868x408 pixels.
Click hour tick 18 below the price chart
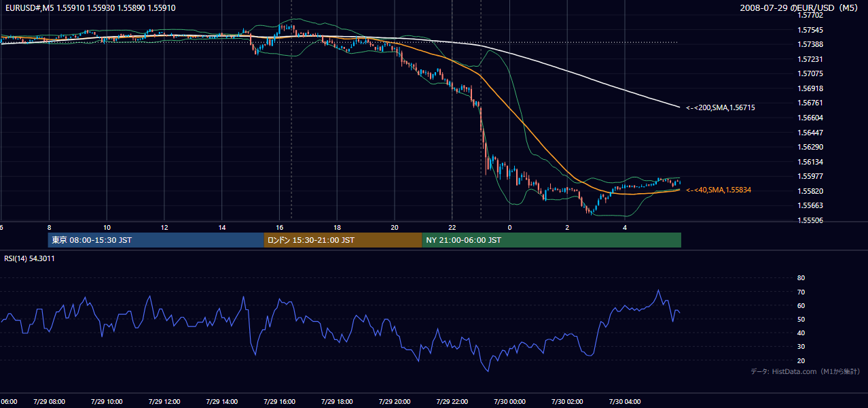point(337,227)
